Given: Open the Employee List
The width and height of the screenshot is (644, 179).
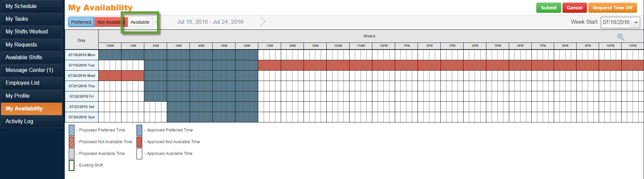Looking at the screenshot, I should coord(31,83).
